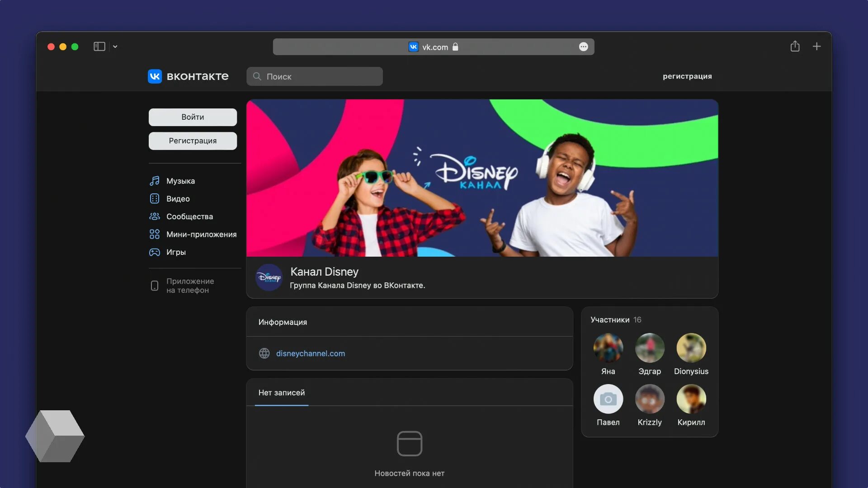Expand the sidebar dropdown chevron in Safari

click(x=115, y=47)
